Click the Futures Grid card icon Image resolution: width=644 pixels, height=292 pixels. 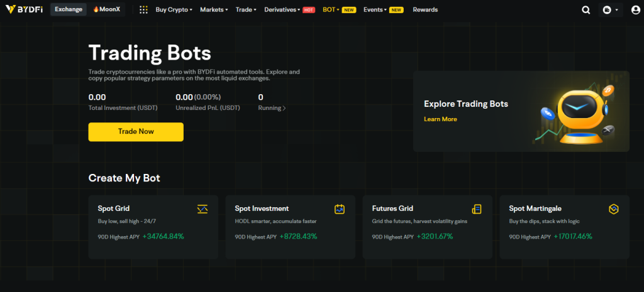point(477,209)
